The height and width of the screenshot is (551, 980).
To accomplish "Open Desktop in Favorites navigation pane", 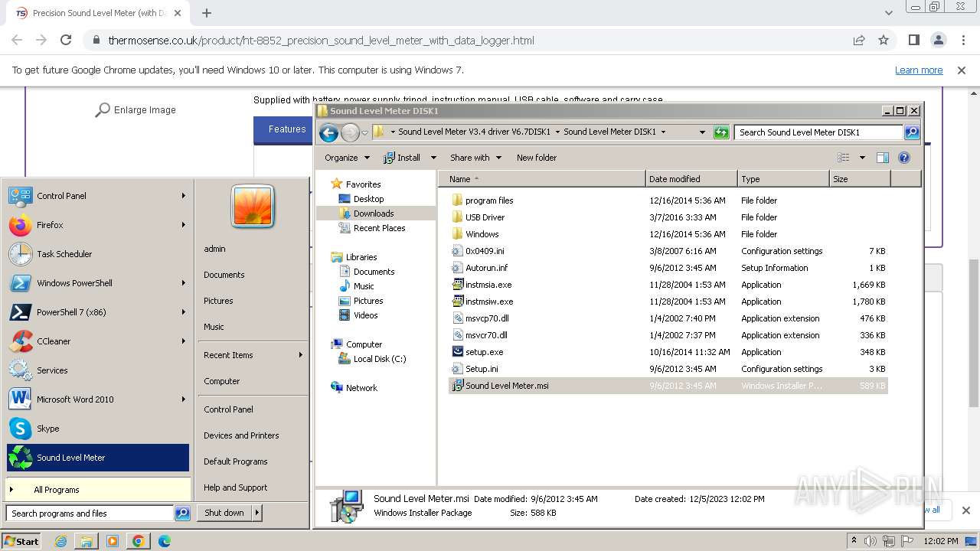I will tap(368, 199).
